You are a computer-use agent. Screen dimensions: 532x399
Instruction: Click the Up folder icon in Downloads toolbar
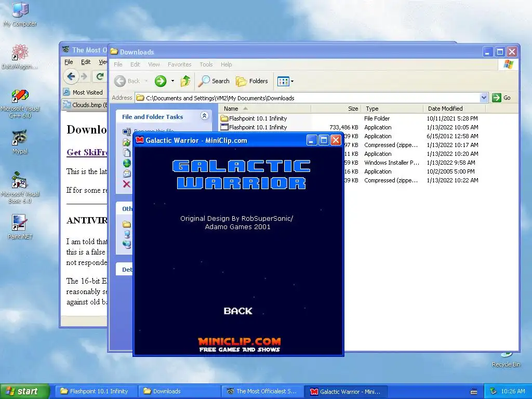tap(185, 81)
